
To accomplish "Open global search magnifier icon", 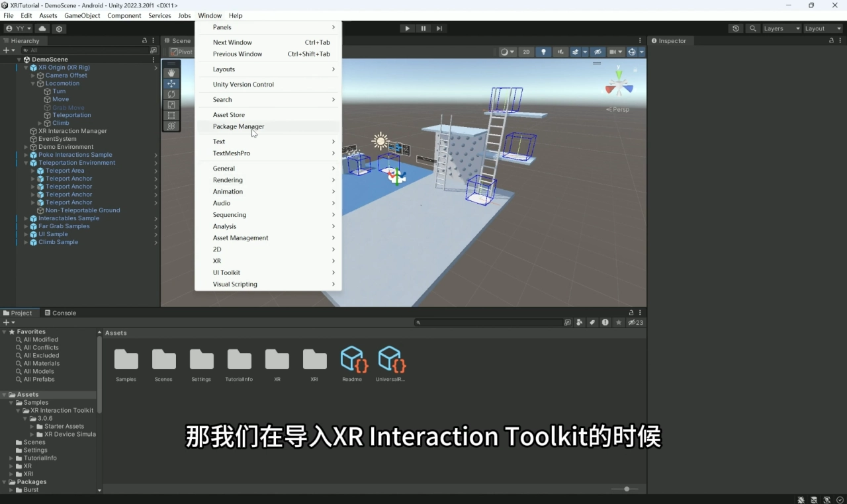I will click(x=752, y=28).
